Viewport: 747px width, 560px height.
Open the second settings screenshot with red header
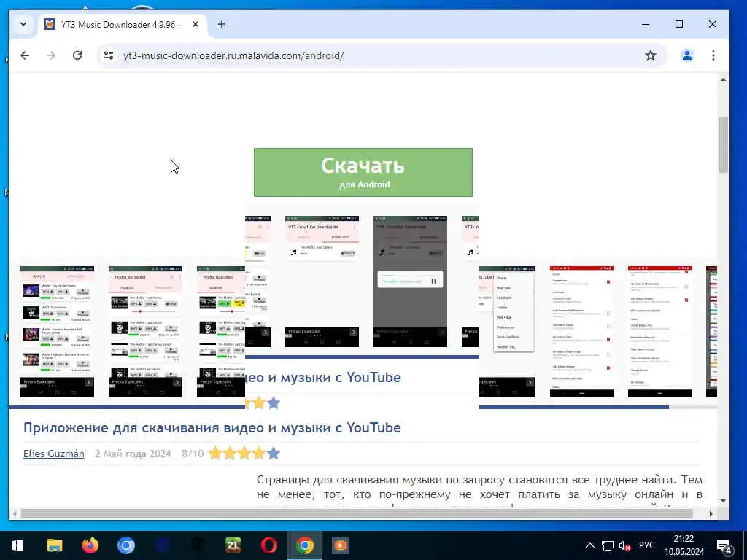[659, 332]
